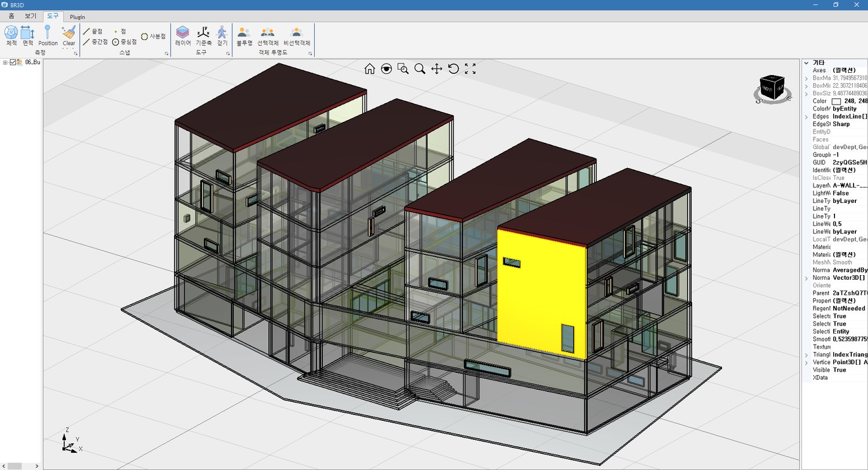Viewport: 868px width, 470px height.
Task: Toggle the 점 point snap
Action: click(119, 31)
